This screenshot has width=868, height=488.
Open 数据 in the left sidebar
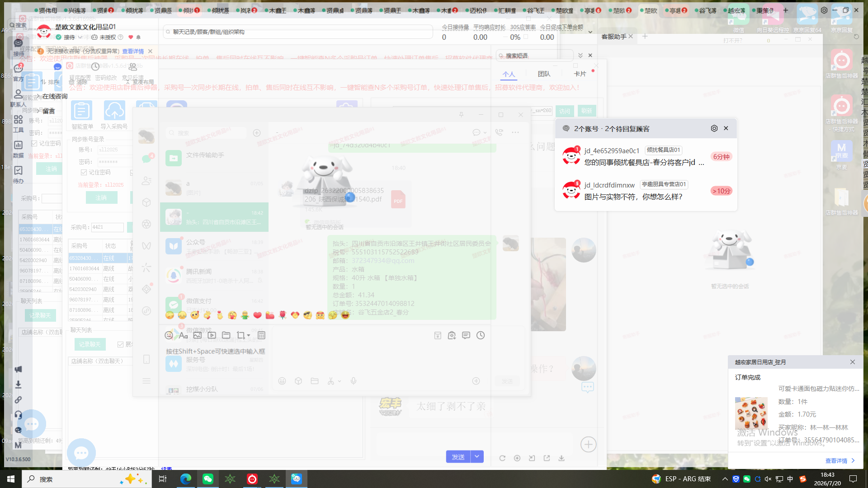click(x=18, y=149)
